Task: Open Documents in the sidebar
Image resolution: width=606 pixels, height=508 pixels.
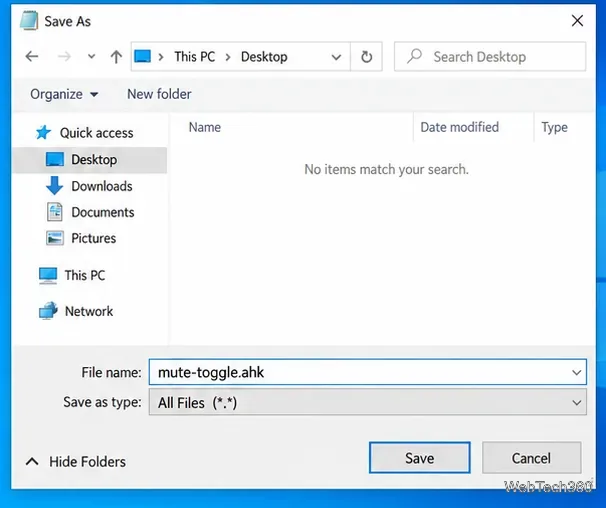Action: 103,212
